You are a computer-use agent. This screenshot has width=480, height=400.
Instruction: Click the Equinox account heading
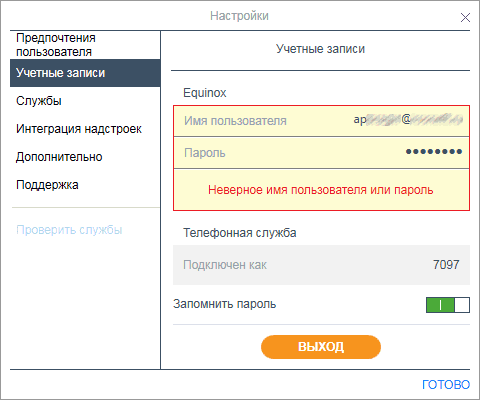pos(205,93)
